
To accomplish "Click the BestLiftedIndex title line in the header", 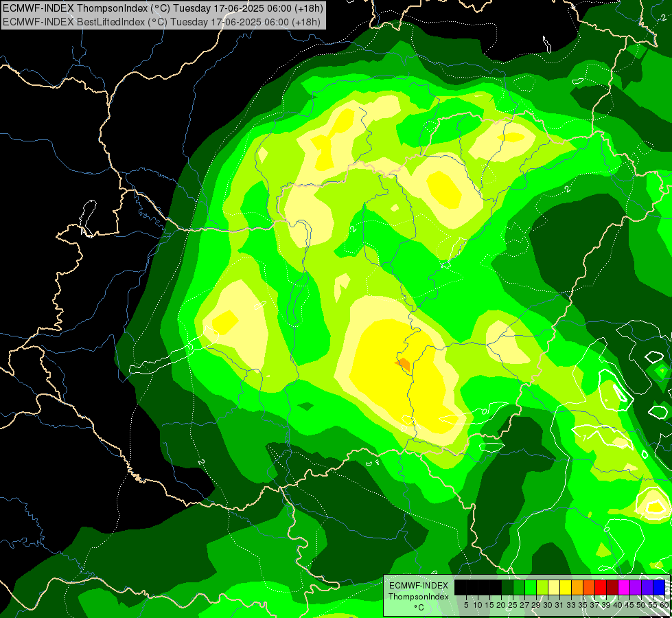I will click(161, 22).
